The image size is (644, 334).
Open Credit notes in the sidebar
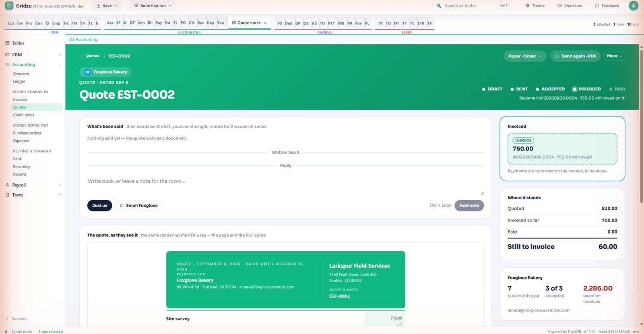coord(24,115)
